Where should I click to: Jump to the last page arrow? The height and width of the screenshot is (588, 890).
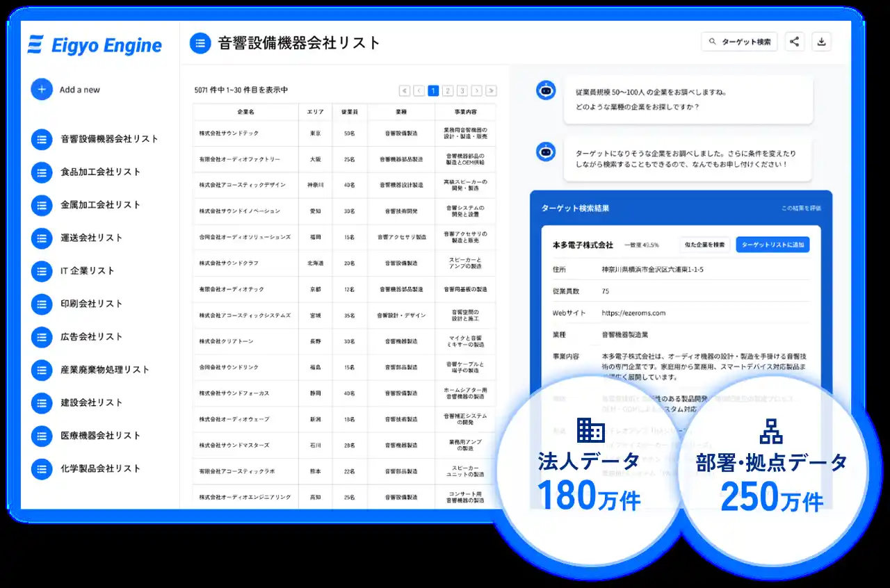(491, 90)
